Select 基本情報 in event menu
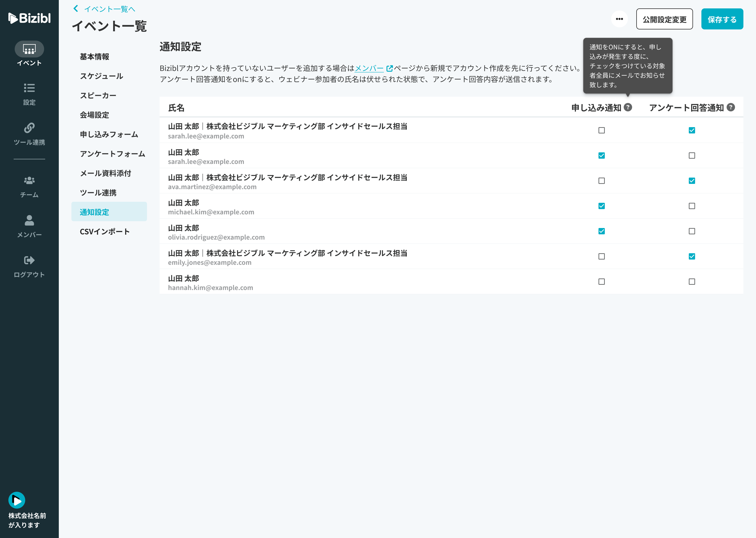The width and height of the screenshot is (756, 538). click(94, 57)
